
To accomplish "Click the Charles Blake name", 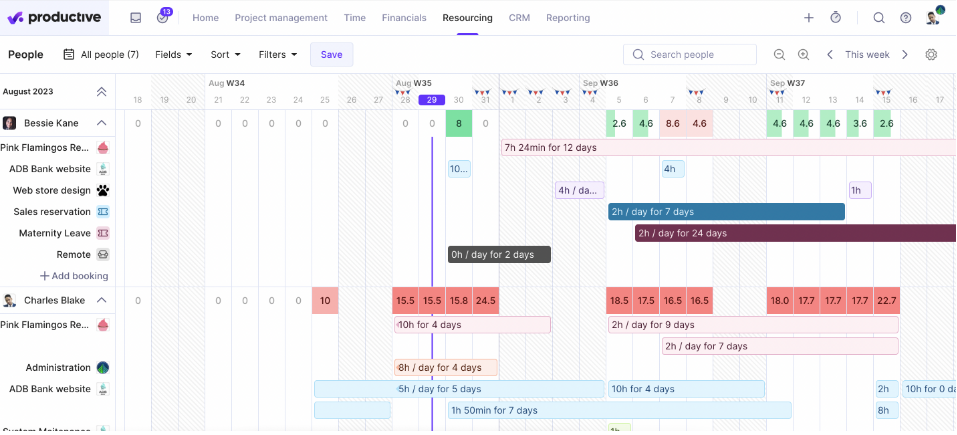I will click(x=53, y=300).
